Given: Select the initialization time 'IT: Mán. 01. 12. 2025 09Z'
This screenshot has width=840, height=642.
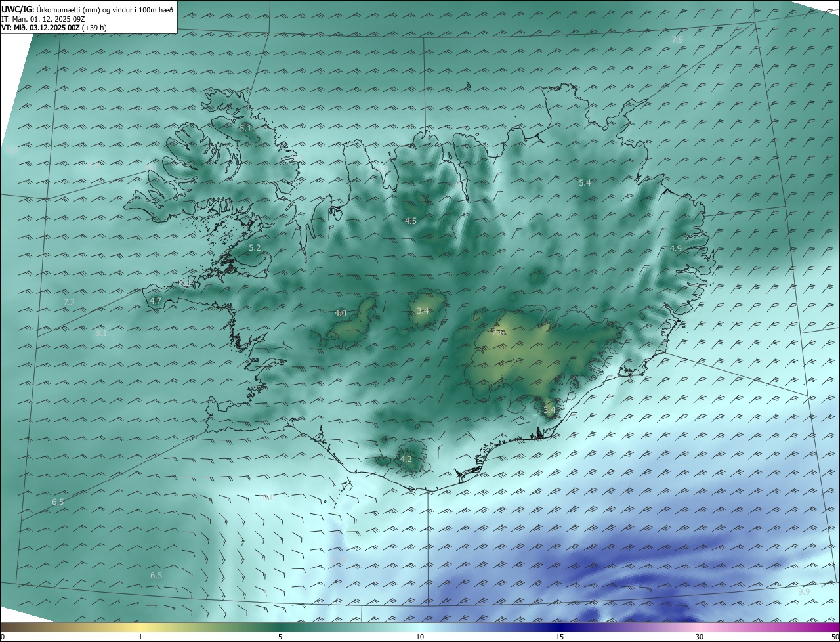Looking at the screenshot, I should 43,18.
